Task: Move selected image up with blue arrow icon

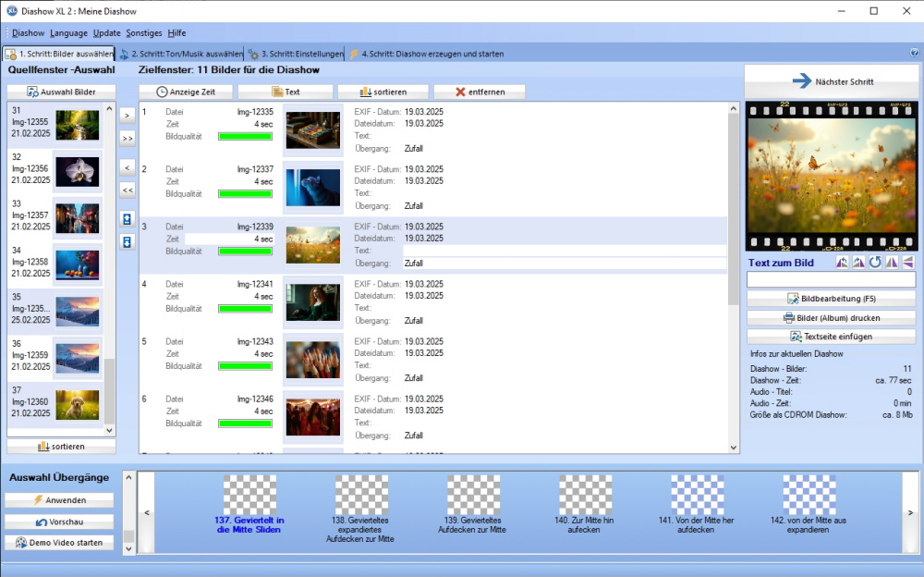Action: [128, 219]
